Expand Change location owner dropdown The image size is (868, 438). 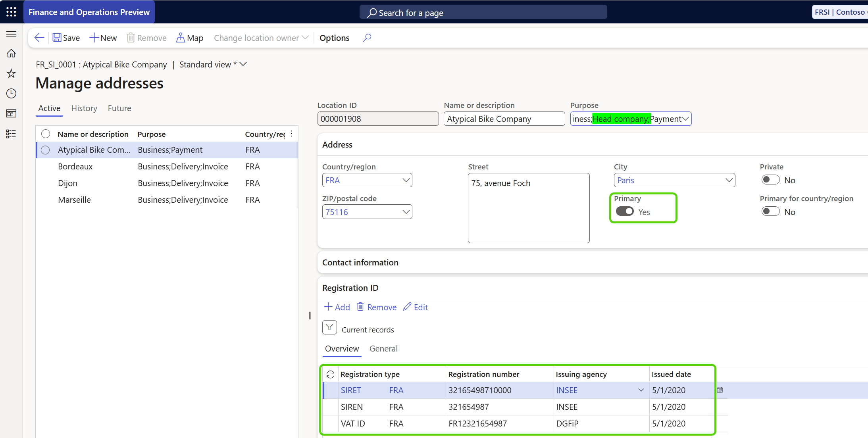click(x=261, y=38)
